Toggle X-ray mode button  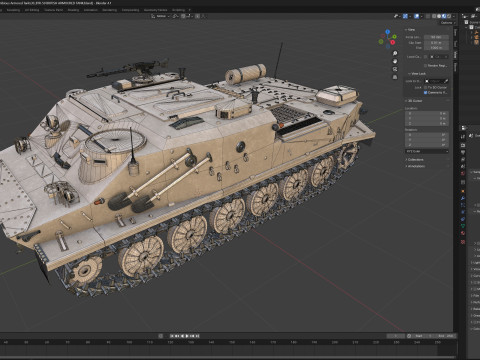(428, 16)
